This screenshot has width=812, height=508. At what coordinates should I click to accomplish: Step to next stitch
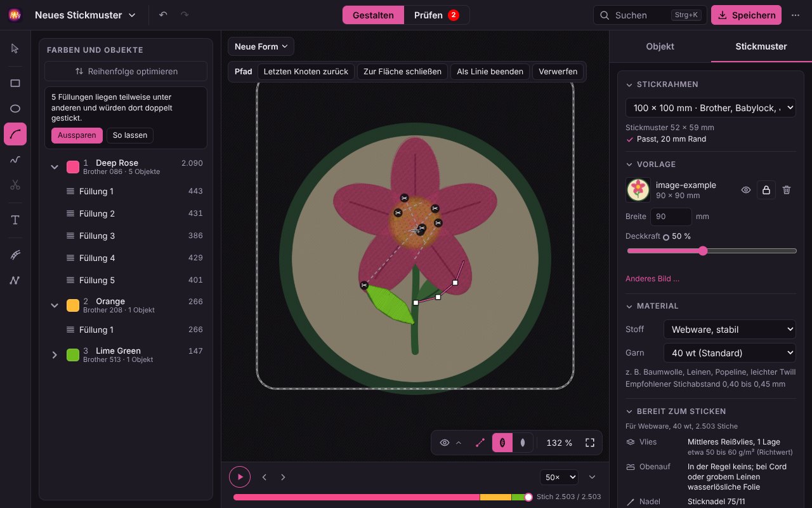pos(283,477)
